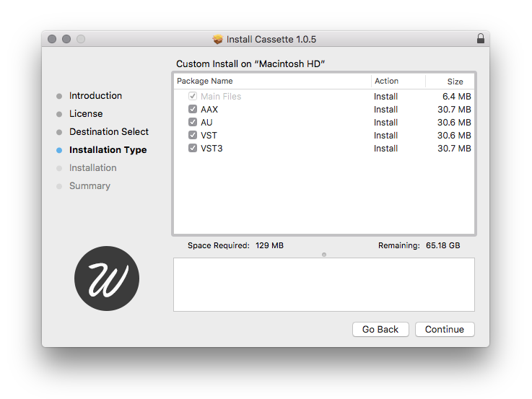Uncheck the AU package checkbox
Viewport: 532px width, 399px height.
[193, 122]
